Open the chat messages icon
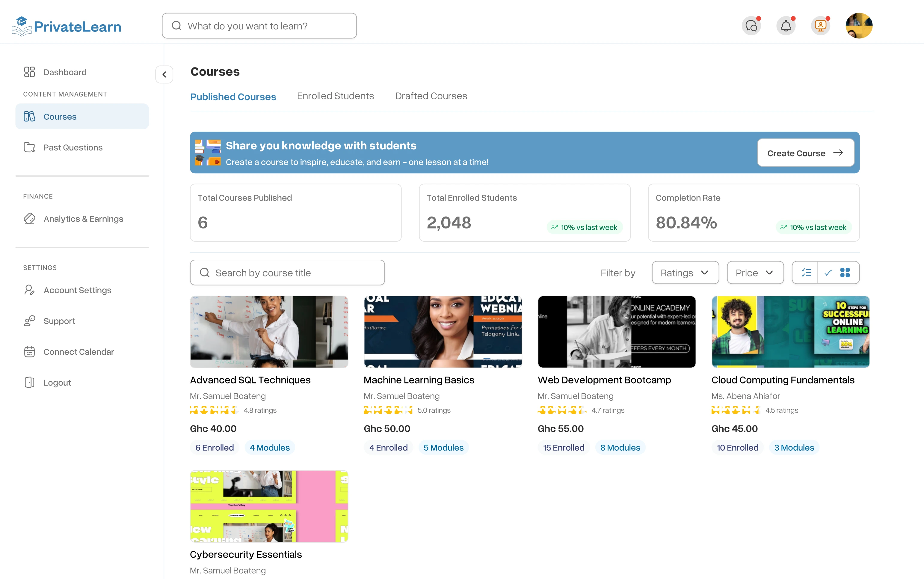This screenshot has width=924, height=579. [751, 26]
